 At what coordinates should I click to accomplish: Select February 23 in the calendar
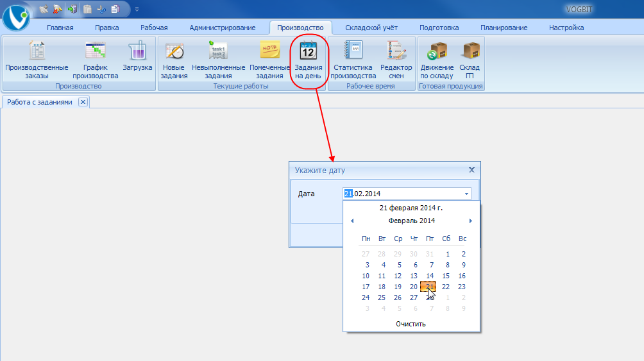coord(462,287)
